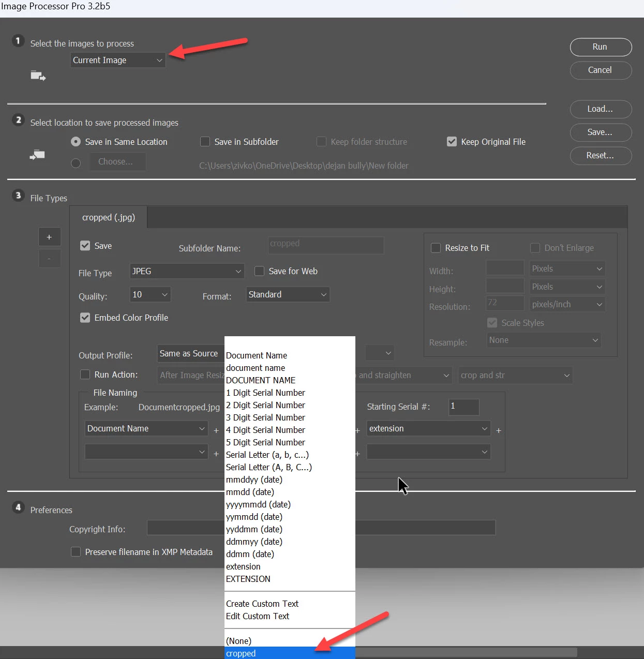644x659 pixels.
Task: Open the Width Pixels unit dropdown
Action: pyautogui.click(x=567, y=268)
